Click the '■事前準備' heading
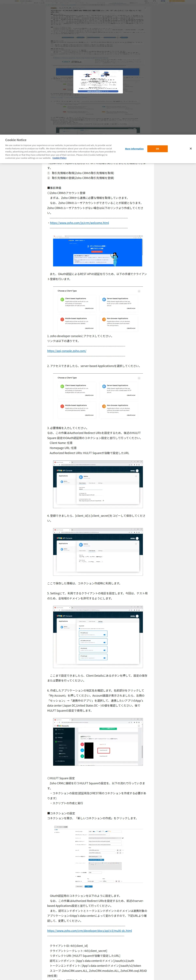 [54, 188]
